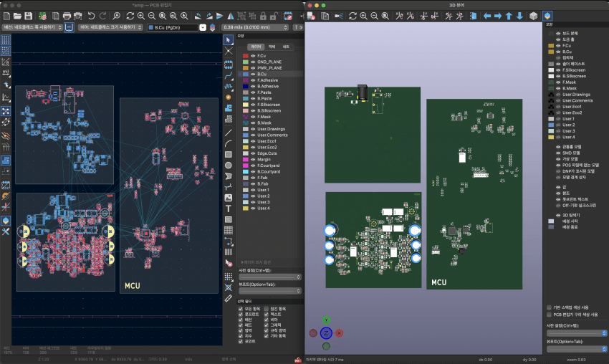Viewport: 609px width, 364px height.
Task: Click the B.Cu color swatch in 3D viewer
Action: (x=551, y=52)
